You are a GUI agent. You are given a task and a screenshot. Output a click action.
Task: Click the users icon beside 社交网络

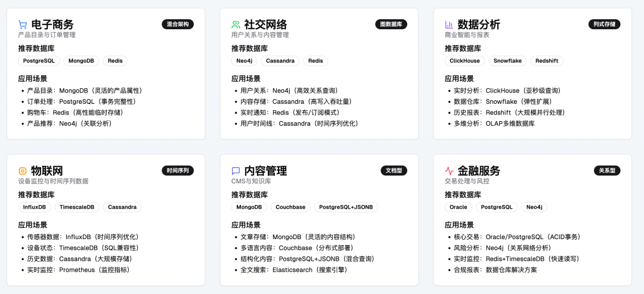pos(236,24)
